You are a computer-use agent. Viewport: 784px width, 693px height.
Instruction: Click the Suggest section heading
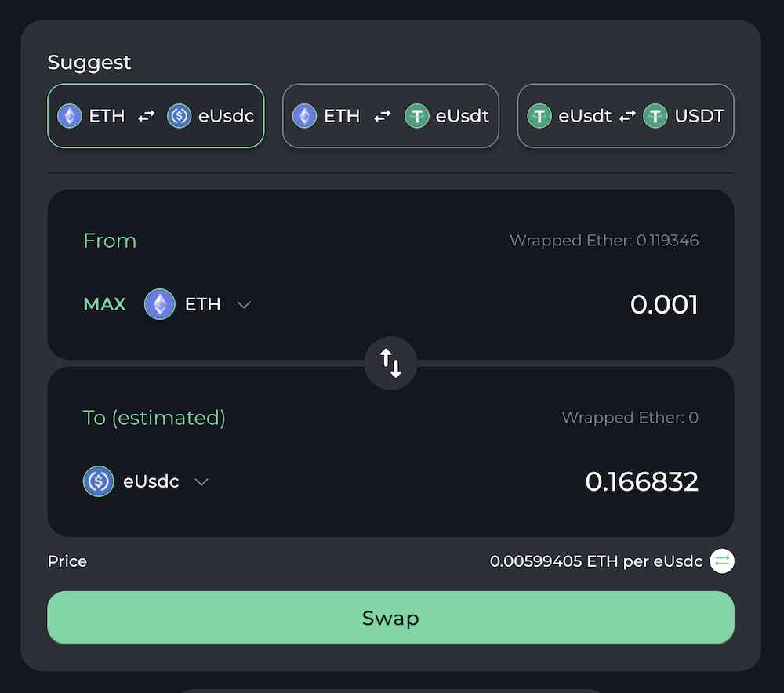pos(89,62)
